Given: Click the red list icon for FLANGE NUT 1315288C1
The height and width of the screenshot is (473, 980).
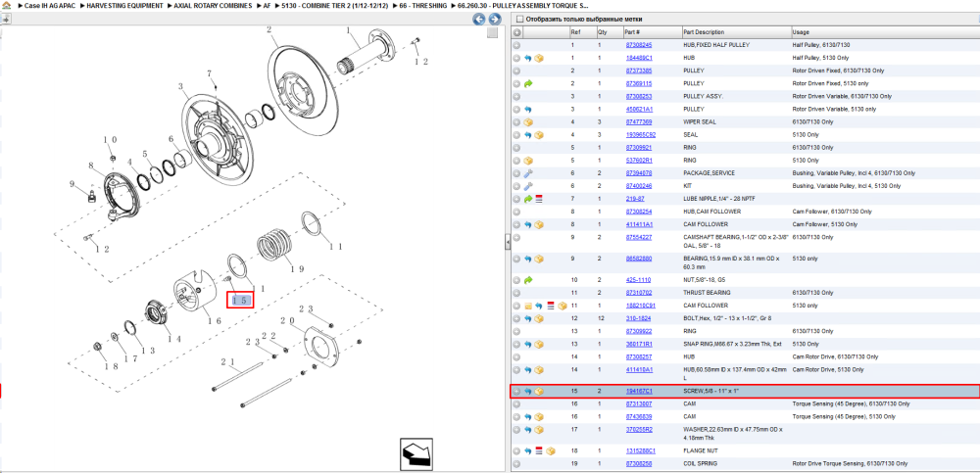Looking at the screenshot, I should coord(539,451).
